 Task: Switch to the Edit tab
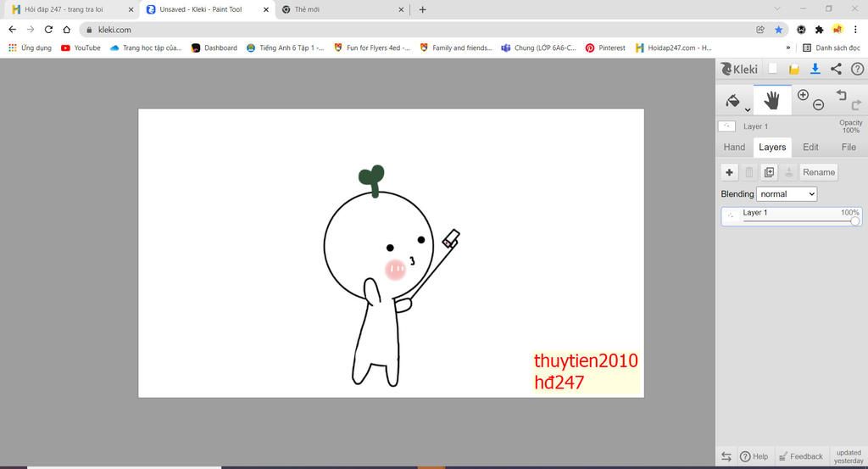[x=810, y=148]
